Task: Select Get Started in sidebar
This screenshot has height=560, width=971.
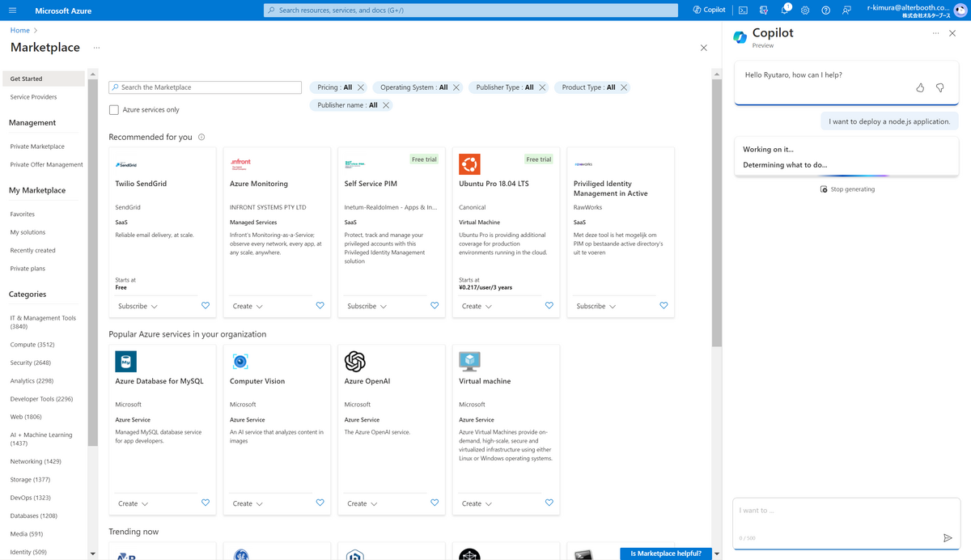Action: (x=44, y=78)
